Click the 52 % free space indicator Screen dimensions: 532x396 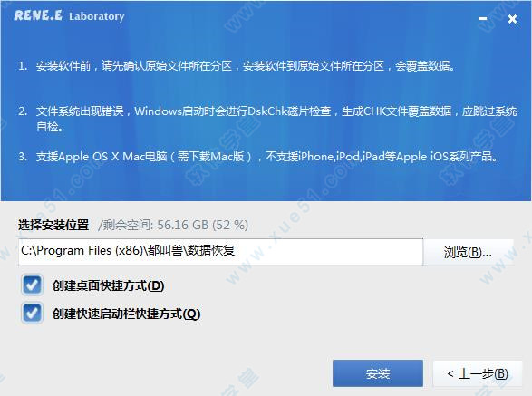coord(230,225)
